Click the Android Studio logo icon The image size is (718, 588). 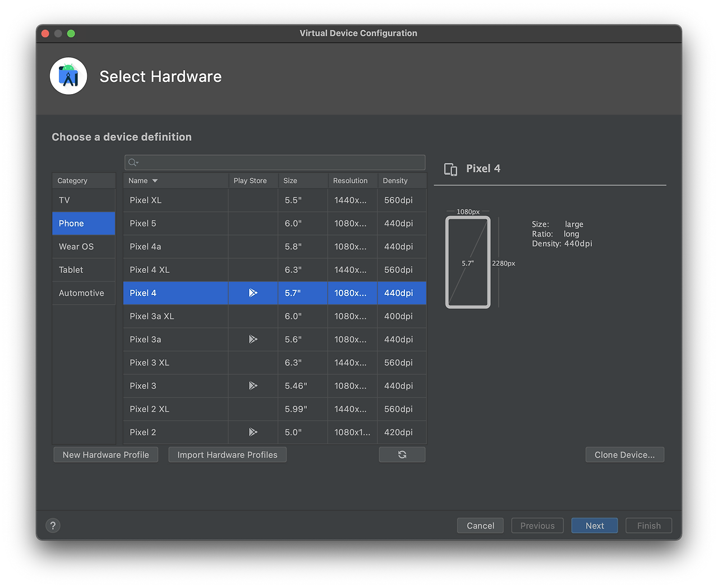tap(68, 76)
